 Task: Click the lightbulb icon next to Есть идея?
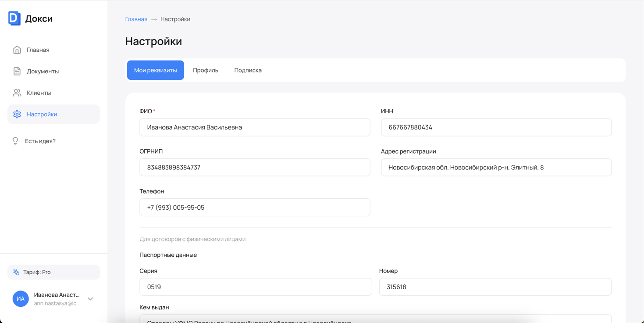tap(15, 140)
